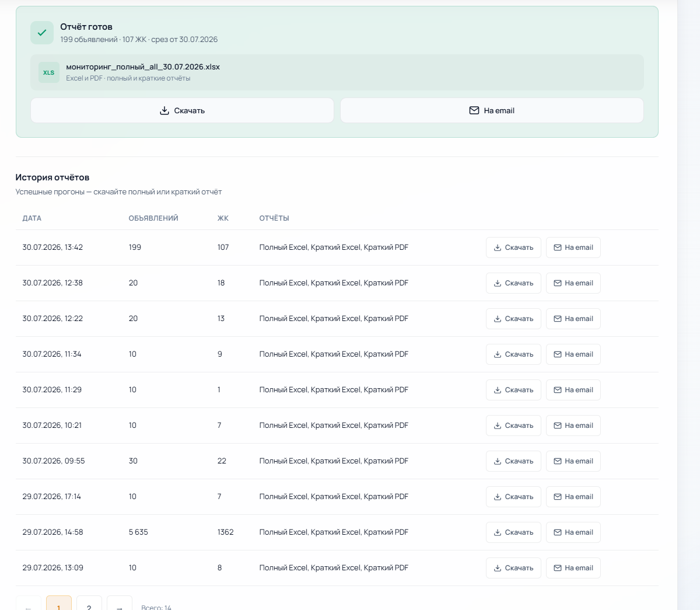
Task: Email the report from 30.07.2026, 11:34
Action: click(573, 354)
